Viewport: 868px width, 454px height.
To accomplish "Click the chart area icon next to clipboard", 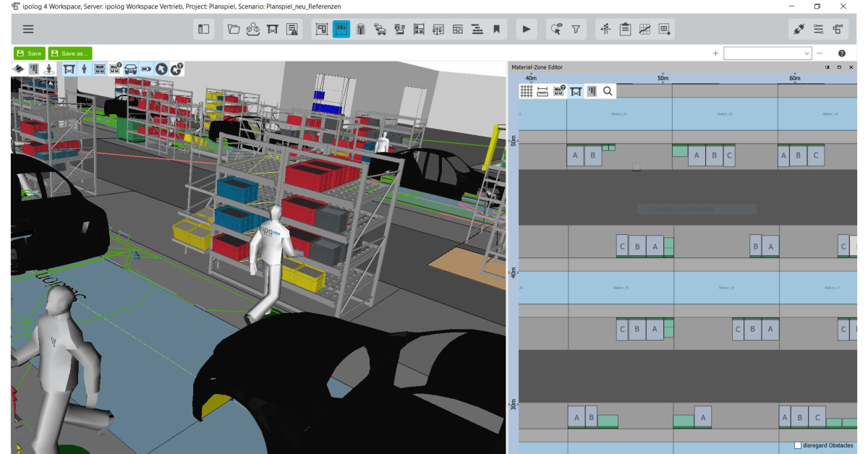I will (x=645, y=30).
